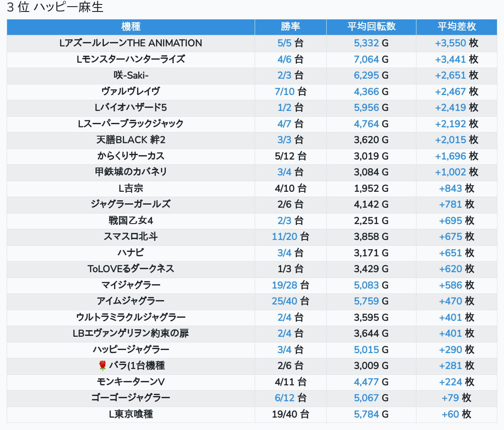The image size is (504, 430).
Task: Click the 機種 column header
Action: point(131,27)
